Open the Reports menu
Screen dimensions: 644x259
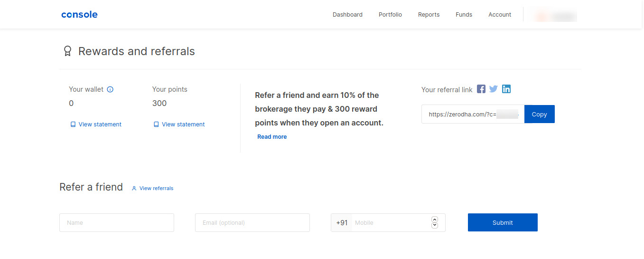click(x=429, y=15)
